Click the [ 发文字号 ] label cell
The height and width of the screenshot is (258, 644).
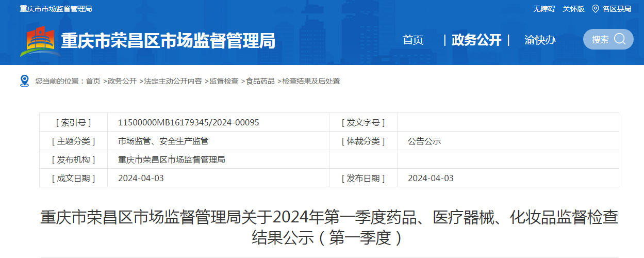click(364, 122)
